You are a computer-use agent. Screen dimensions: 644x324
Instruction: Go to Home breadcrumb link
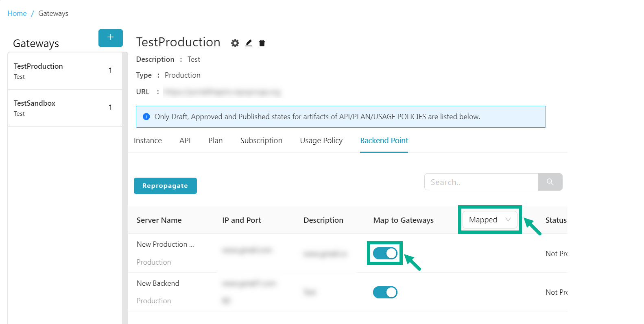tap(17, 13)
